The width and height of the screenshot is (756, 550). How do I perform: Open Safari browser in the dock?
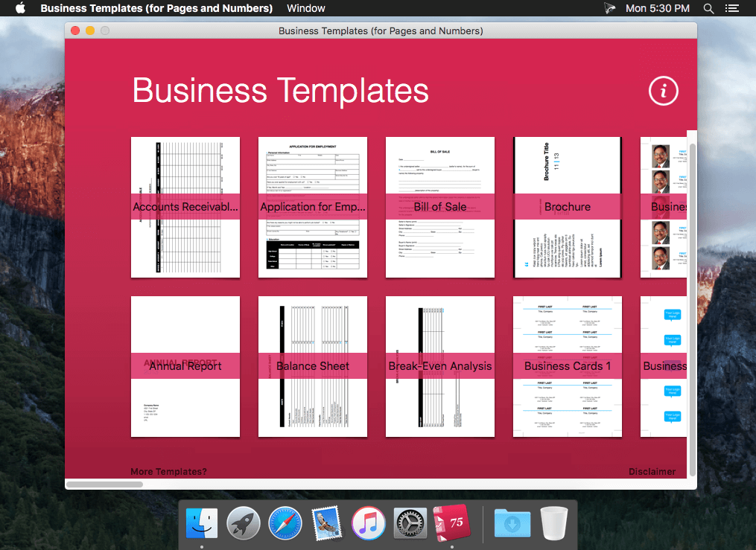pos(285,523)
